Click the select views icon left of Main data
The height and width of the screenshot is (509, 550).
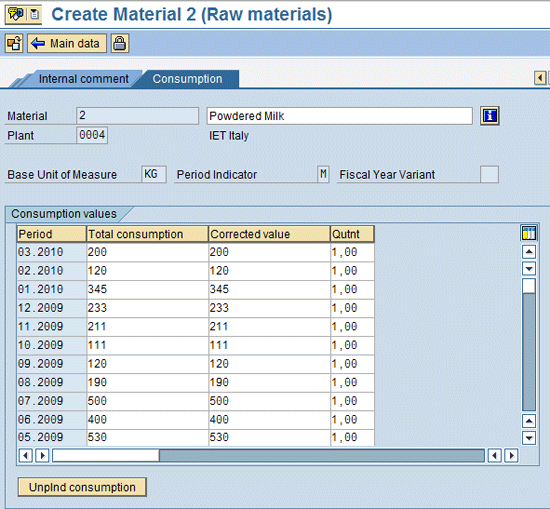[x=14, y=43]
